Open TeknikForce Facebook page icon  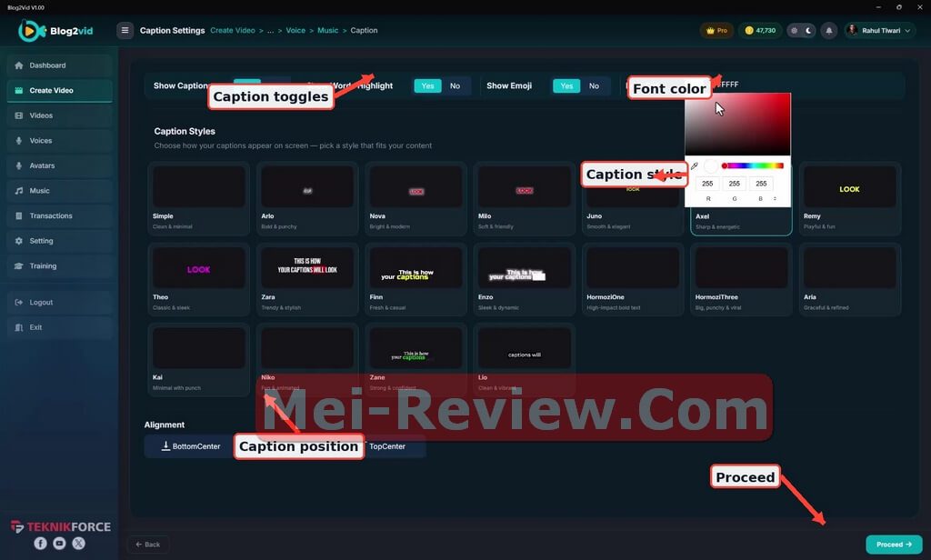pyautogui.click(x=40, y=543)
